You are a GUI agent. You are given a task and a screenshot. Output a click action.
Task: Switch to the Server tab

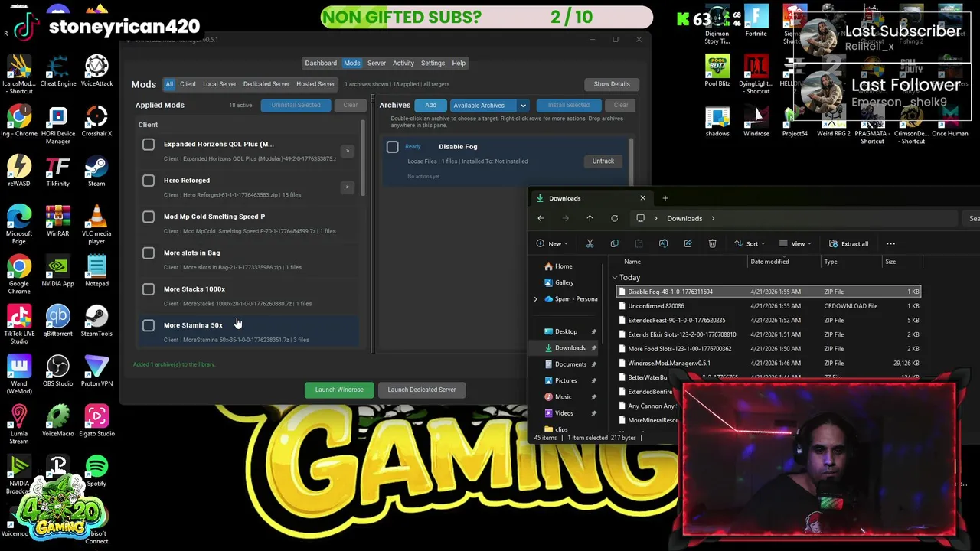(377, 63)
